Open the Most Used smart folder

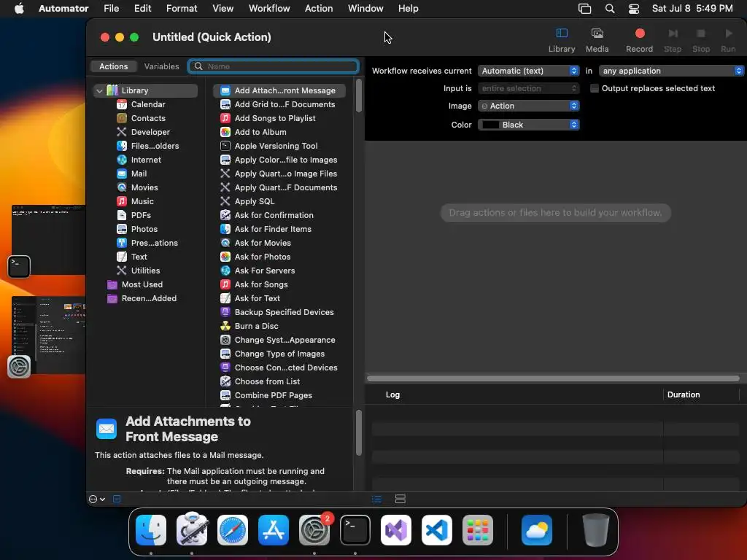click(142, 284)
